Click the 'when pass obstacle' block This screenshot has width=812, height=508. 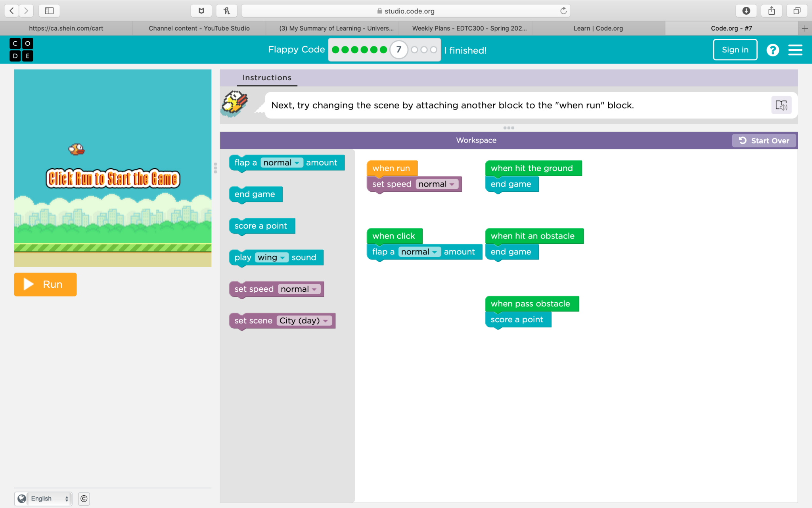530,303
